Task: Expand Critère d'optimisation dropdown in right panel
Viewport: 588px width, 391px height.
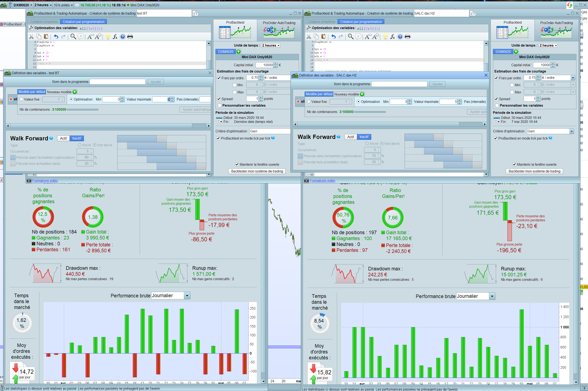Action: [x=572, y=131]
